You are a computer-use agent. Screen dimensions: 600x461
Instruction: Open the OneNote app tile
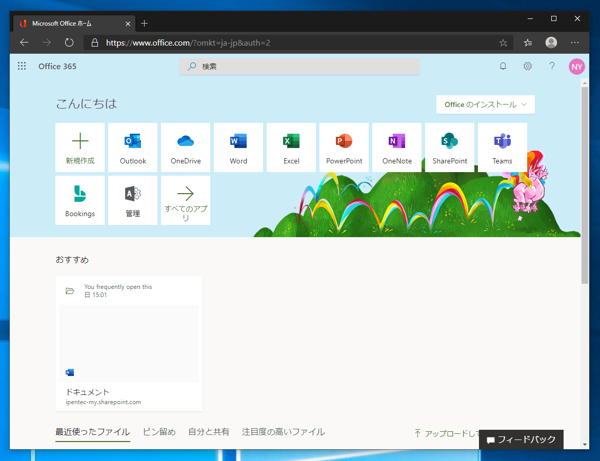(397, 147)
